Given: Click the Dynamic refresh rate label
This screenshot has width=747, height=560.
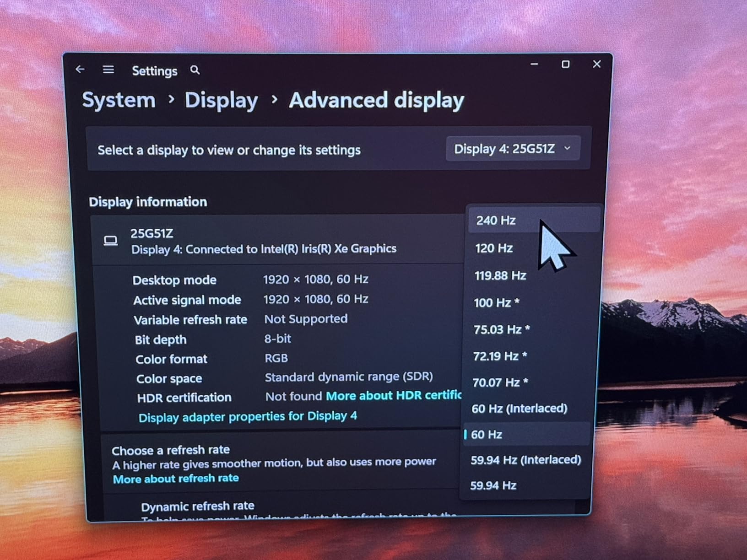Looking at the screenshot, I should coord(198,506).
